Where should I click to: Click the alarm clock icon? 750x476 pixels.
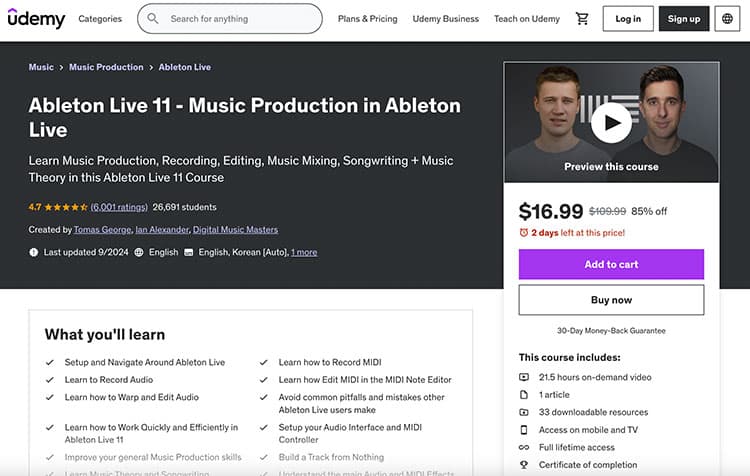tap(524, 232)
